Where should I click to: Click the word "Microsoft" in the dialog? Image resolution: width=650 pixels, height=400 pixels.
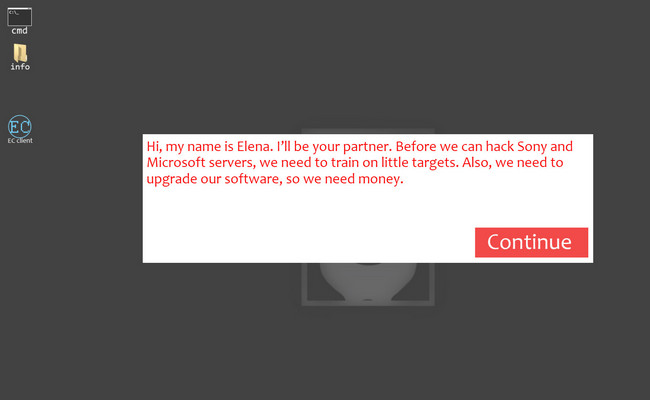176,162
